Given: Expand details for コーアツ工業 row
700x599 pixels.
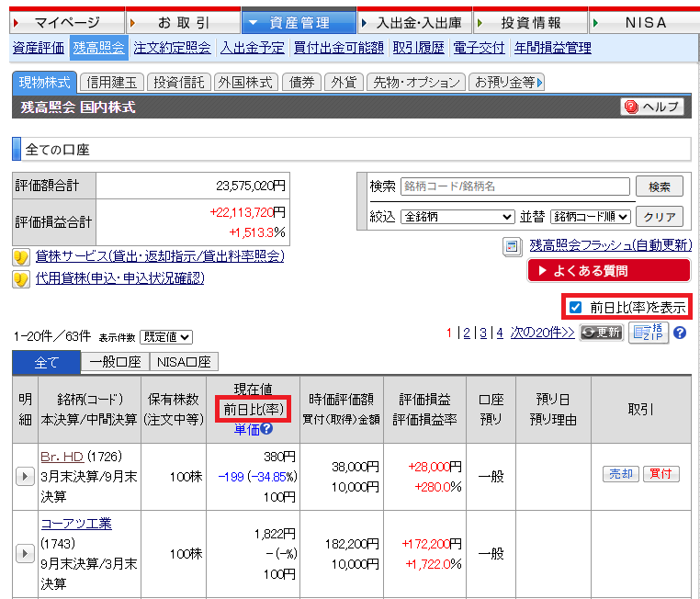Looking at the screenshot, I should (x=26, y=554).
